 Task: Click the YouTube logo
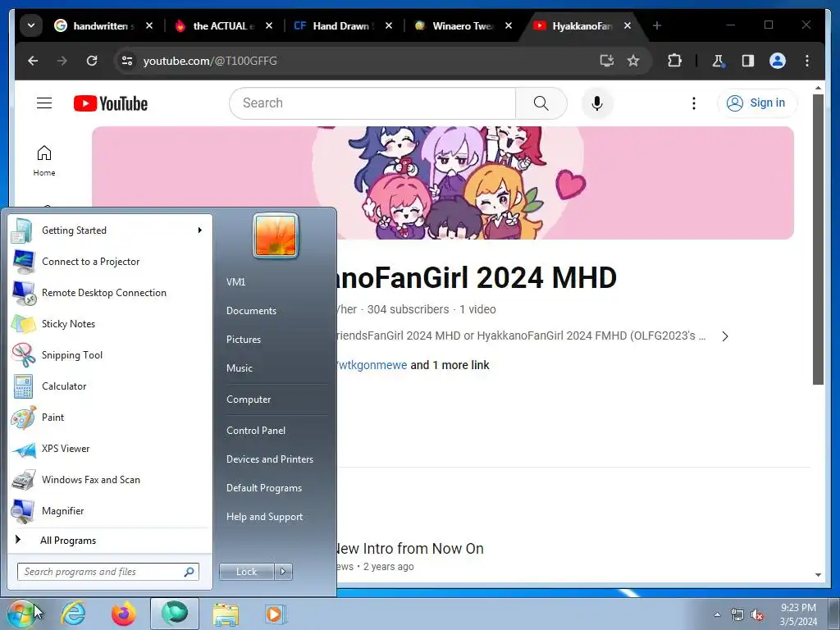click(111, 103)
